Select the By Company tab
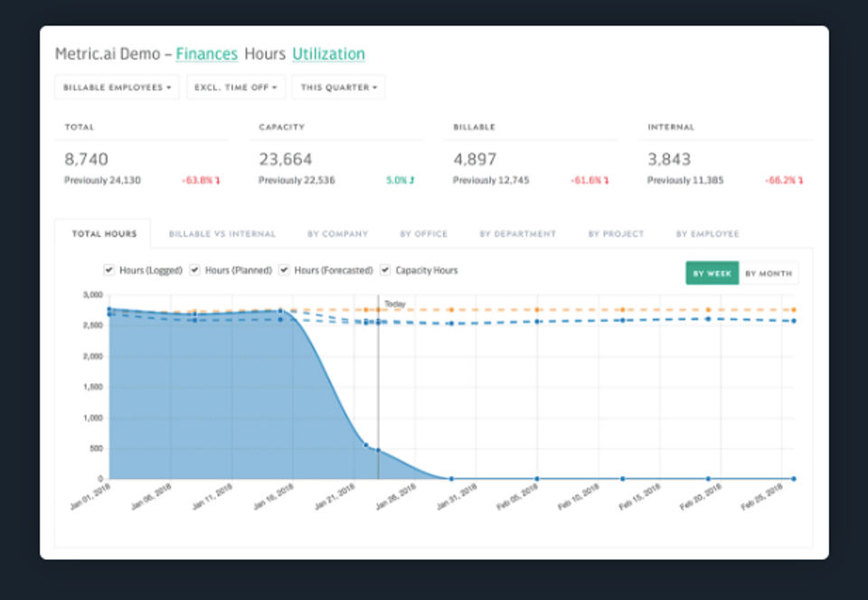 (x=337, y=234)
